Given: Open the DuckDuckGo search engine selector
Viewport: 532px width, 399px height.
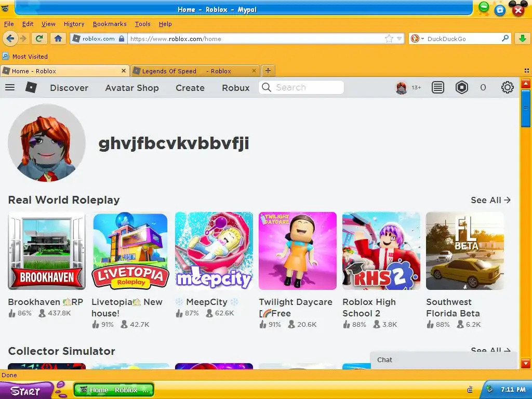Looking at the screenshot, I should point(417,38).
